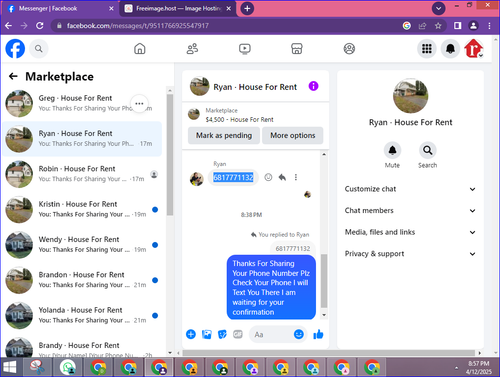This screenshot has width=500, height=377.
Task: Open Windows Start menu
Action: tap(10, 367)
